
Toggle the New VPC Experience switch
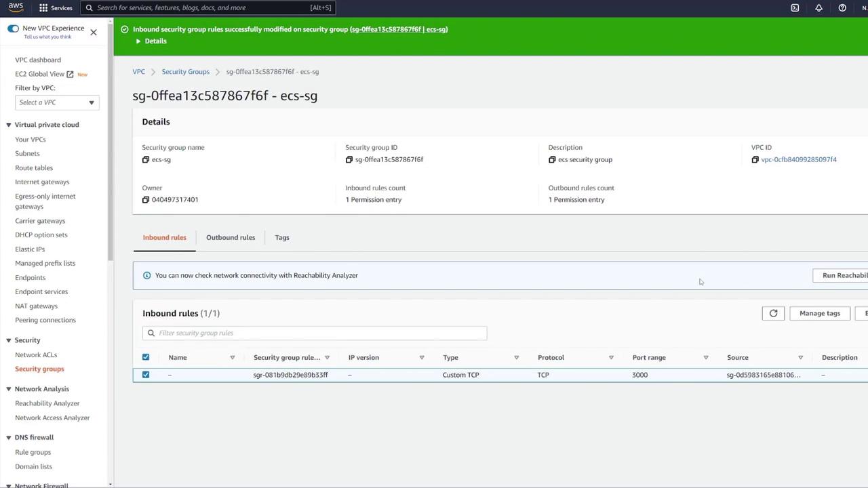pos(13,28)
